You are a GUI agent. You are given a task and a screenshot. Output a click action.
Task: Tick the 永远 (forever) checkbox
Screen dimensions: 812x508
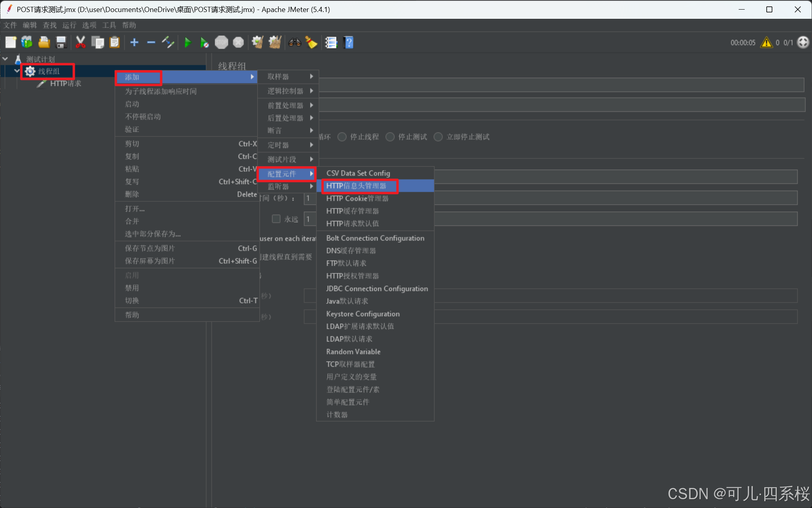click(276, 219)
